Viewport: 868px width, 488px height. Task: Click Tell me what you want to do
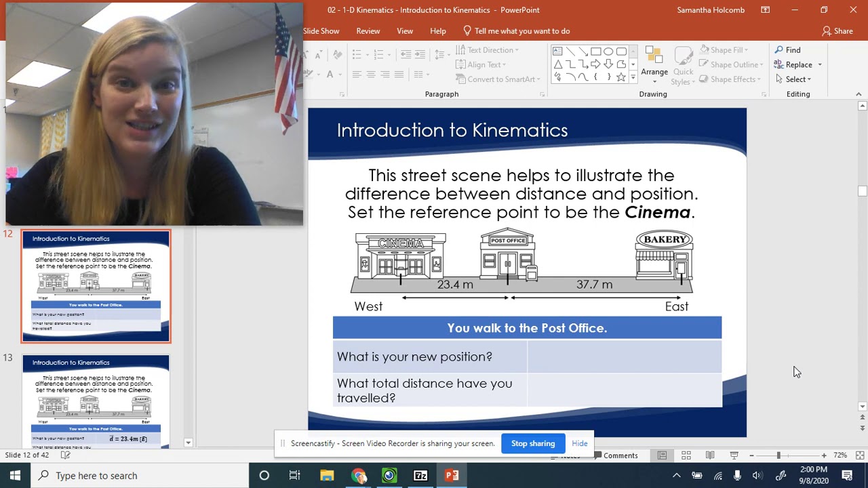click(517, 31)
